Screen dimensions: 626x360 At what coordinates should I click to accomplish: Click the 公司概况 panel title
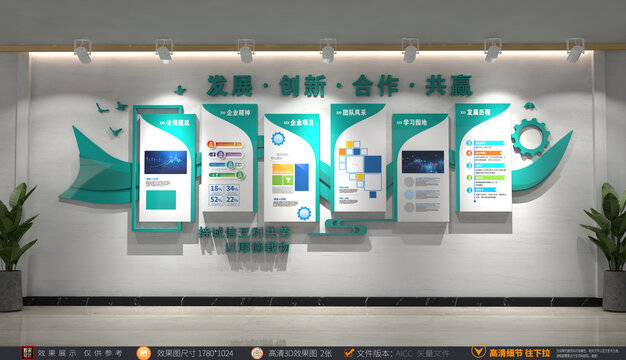coord(178,123)
